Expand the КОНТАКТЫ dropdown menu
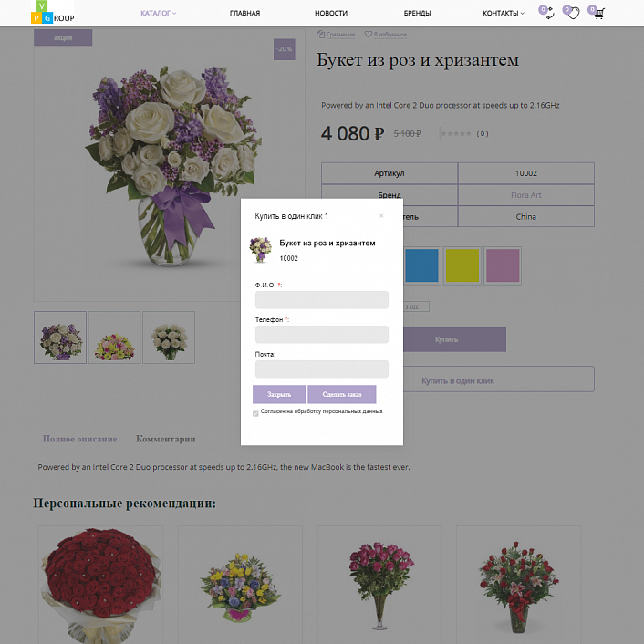 click(x=504, y=13)
